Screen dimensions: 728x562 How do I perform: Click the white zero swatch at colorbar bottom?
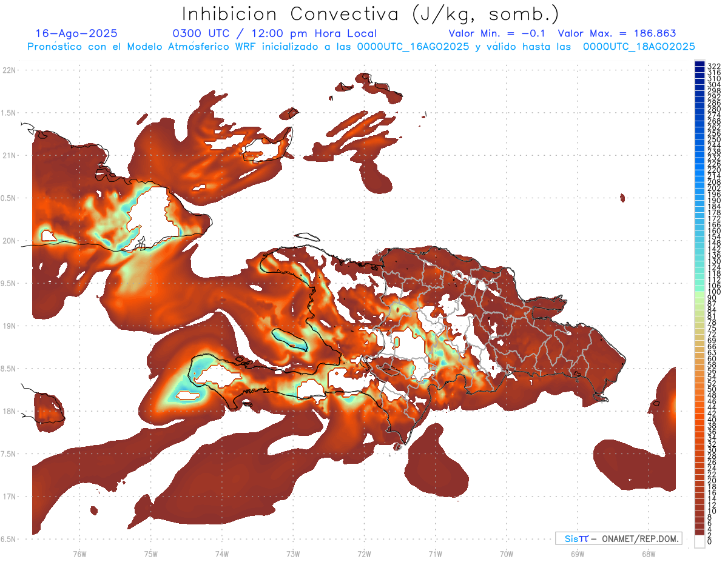[x=699, y=541]
